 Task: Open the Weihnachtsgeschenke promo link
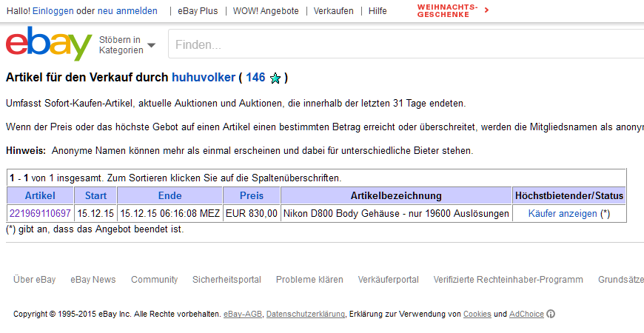[452, 10]
